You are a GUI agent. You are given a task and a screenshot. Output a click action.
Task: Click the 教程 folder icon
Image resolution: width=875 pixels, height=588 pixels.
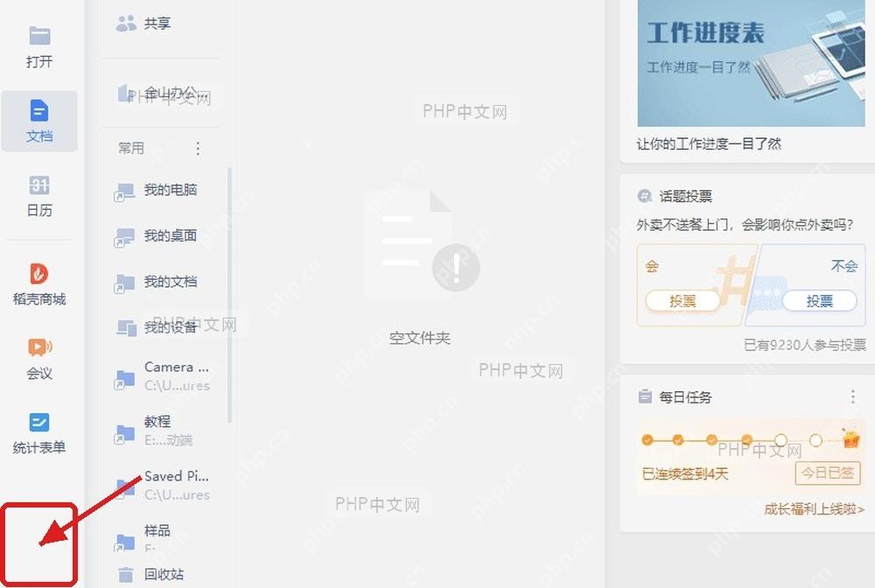coord(124,434)
